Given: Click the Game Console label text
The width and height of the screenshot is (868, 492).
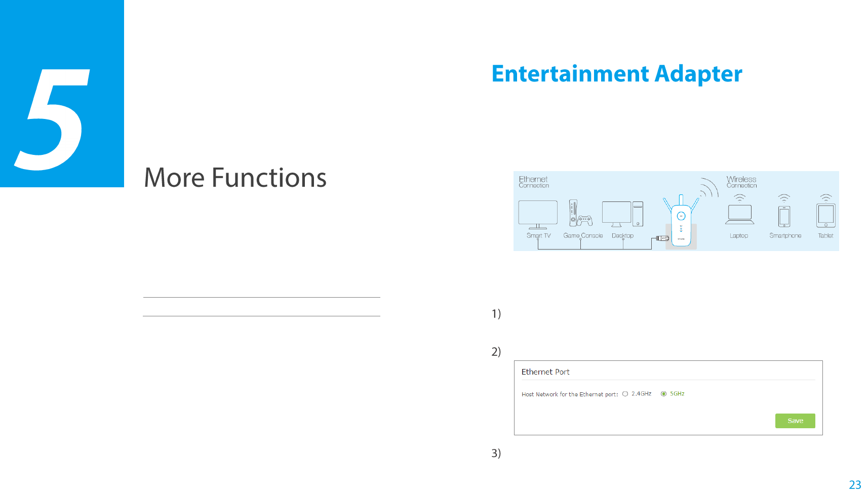Looking at the screenshot, I should 583,236.
